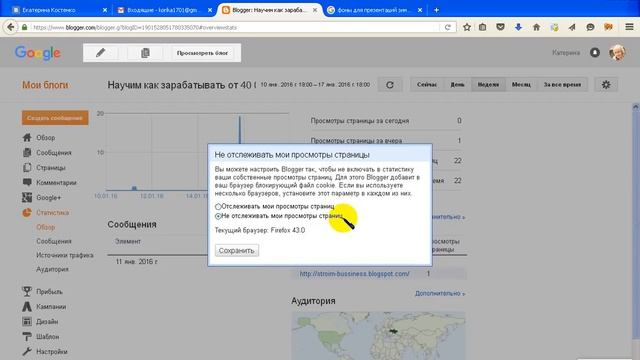Click Мои блоги heading link
This screenshot has height=360, width=640.
pyautogui.click(x=45, y=85)
